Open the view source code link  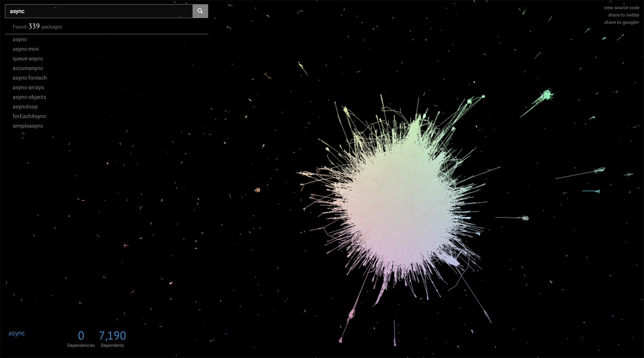point(621,8)
